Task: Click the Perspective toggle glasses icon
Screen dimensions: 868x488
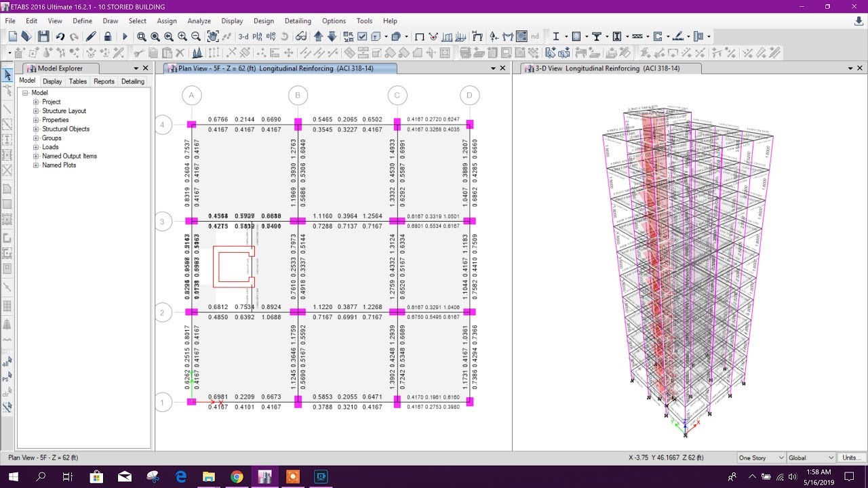Action: click(x=301, y=36)
